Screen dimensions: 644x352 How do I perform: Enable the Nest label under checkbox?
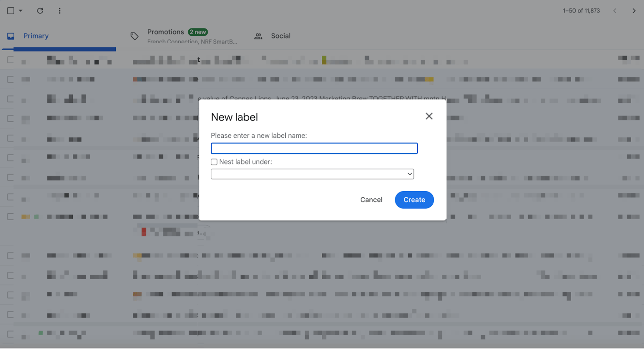click(214, 162)
